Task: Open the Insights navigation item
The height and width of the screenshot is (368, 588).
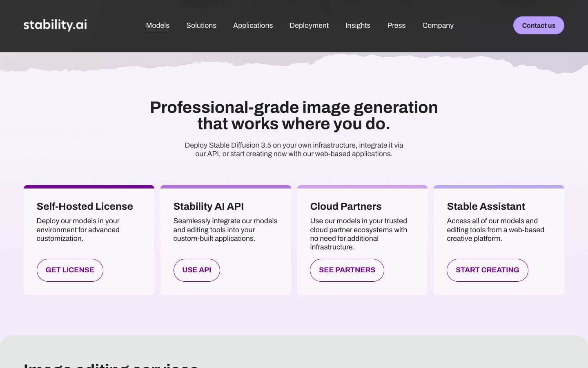Action: 358,25
